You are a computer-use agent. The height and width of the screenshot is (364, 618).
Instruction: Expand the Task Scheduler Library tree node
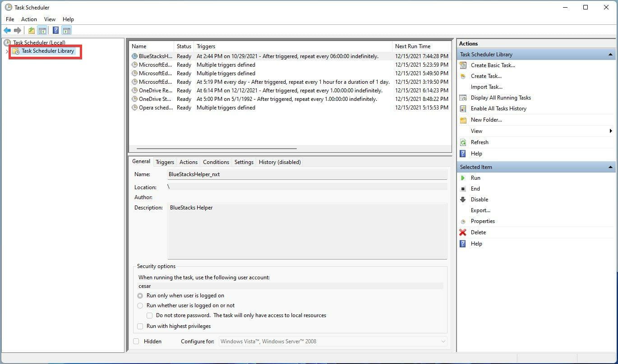7,51
